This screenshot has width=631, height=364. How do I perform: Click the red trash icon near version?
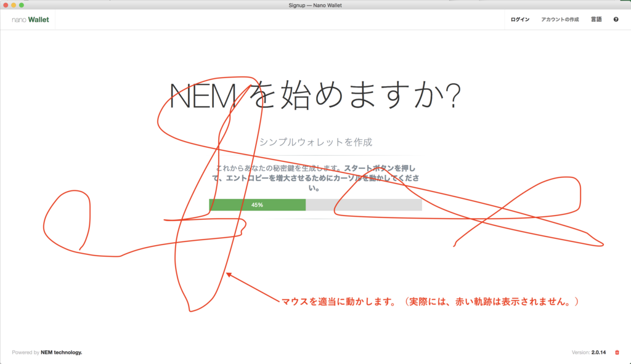point(617,352)
